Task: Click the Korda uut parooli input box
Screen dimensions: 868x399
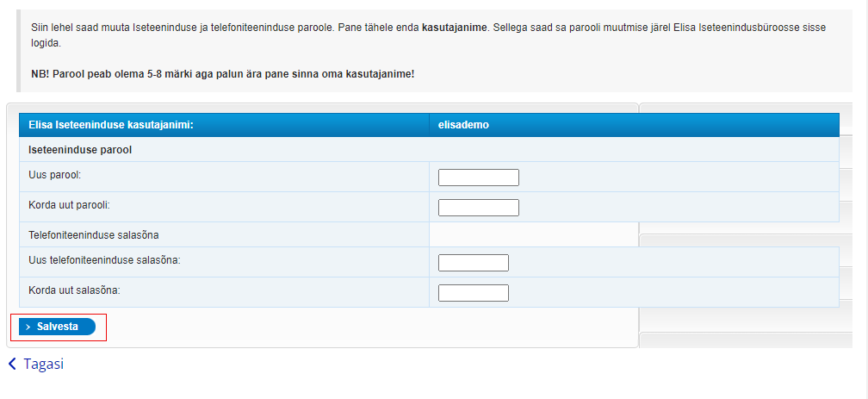Action: [478, 208]
